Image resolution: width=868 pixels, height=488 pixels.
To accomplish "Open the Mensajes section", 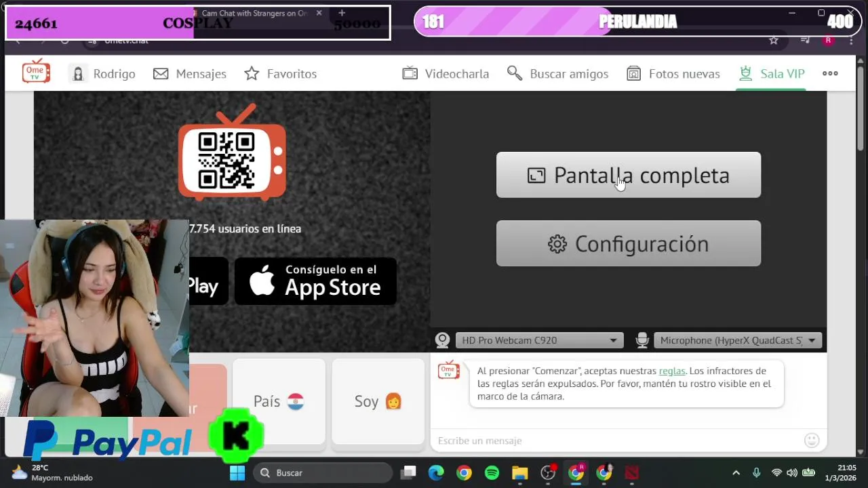I will (190, 74).
